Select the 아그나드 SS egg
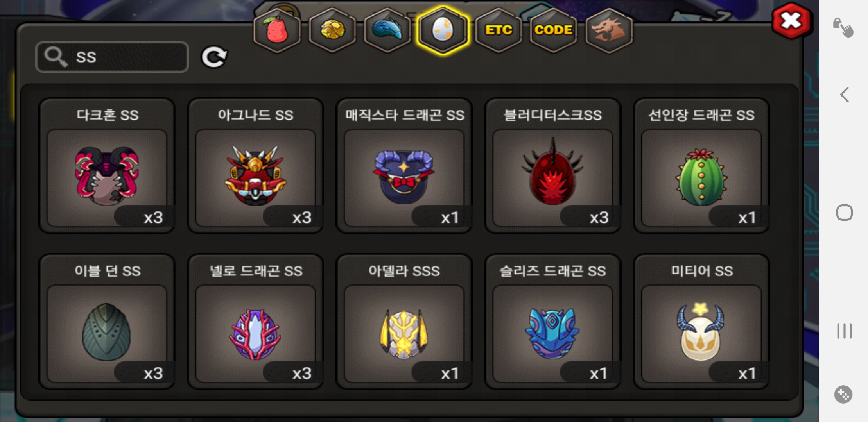Viewport: 868px width, 422px height. click(255, 166)
